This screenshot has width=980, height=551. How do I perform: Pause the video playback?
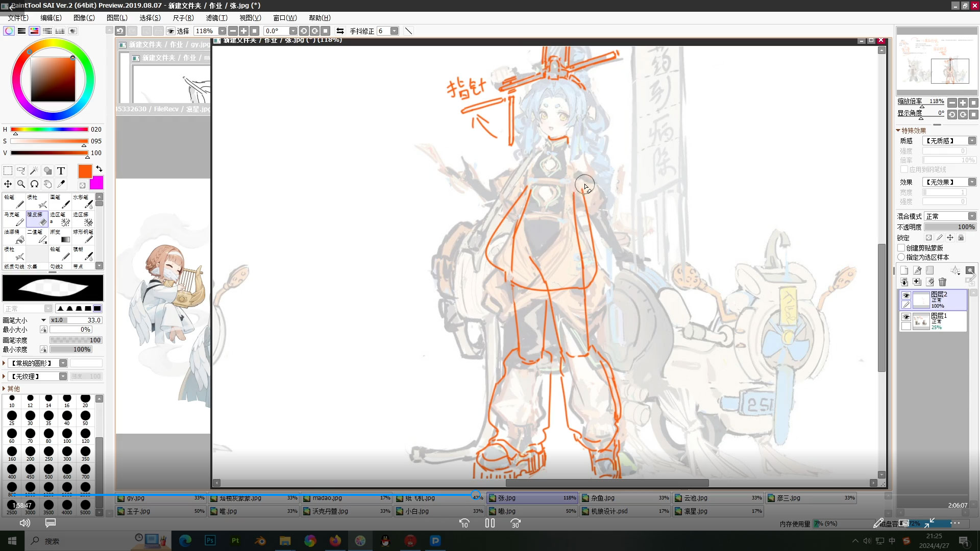(x=490, y=523)
